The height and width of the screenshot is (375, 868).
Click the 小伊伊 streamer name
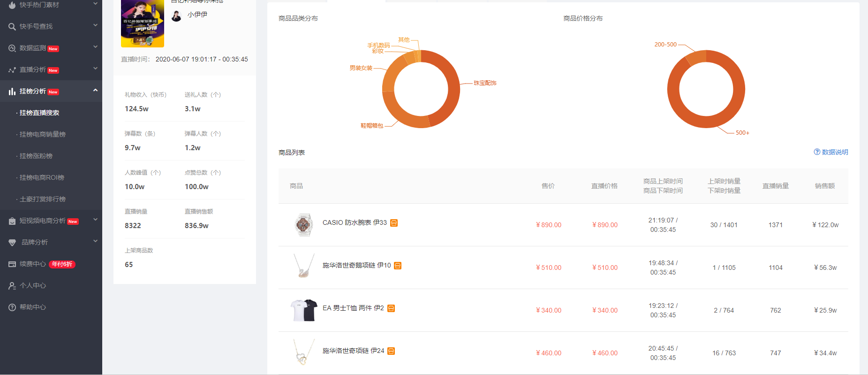coord(197,15)
